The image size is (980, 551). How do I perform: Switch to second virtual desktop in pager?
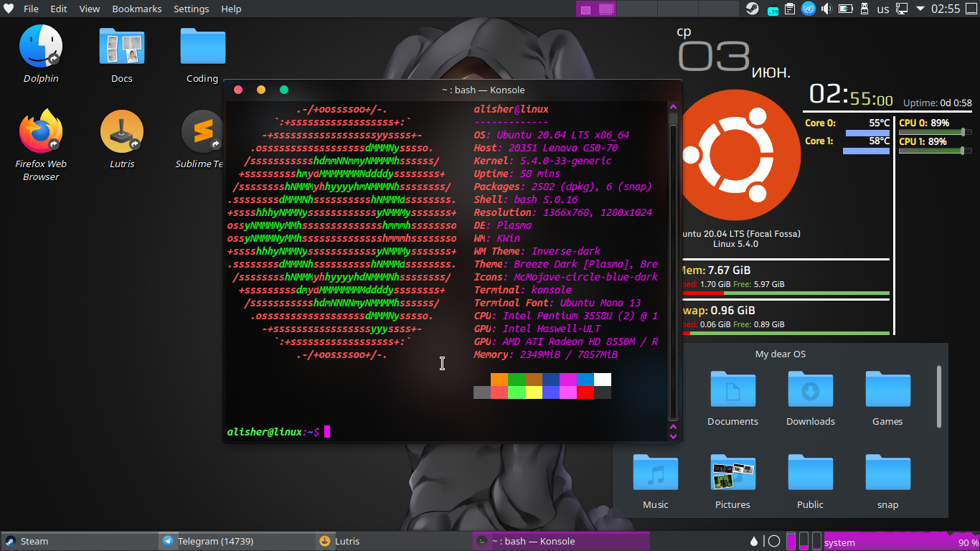[x=636, y=9]
